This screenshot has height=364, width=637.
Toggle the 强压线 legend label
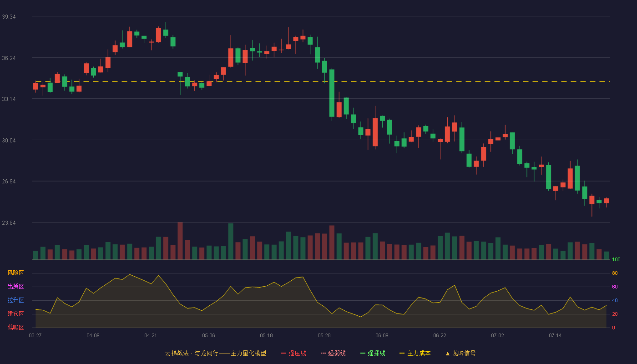(297, 353)
